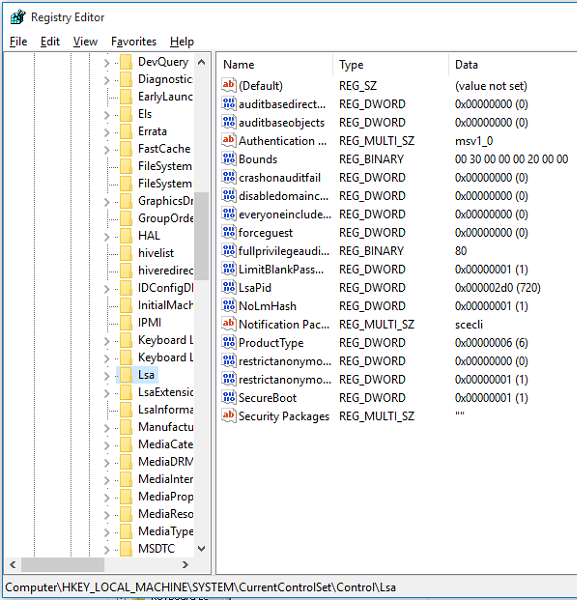Select the Bounds binary value icon
The width and height of the screenshot is (577, 600).
[x=229, y=159]
